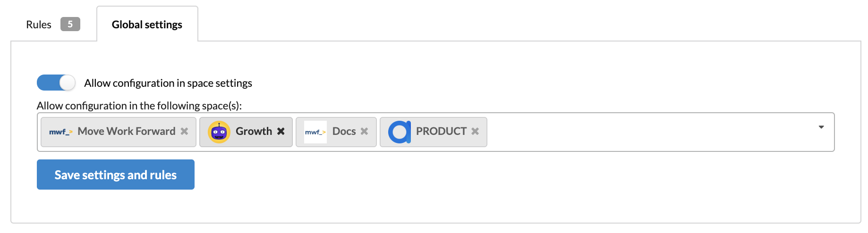
Task: Click the Growth robot avatar icon
Action: (x=219, y=132)
